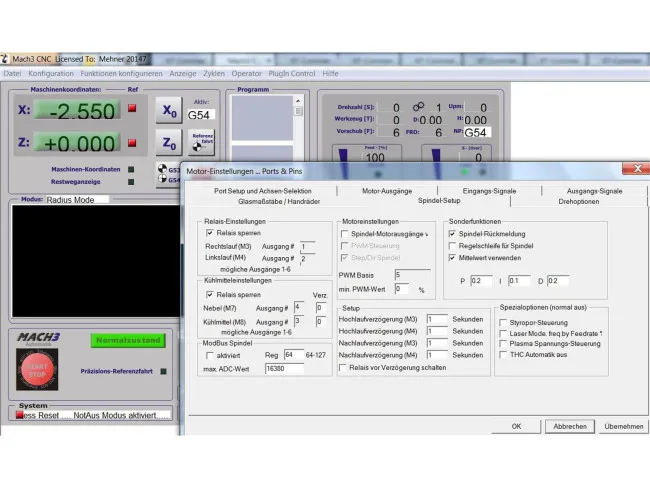Click the Z coordinate display +0.000
The height and width of the screenshot is (488, 650).
[77, 142]
